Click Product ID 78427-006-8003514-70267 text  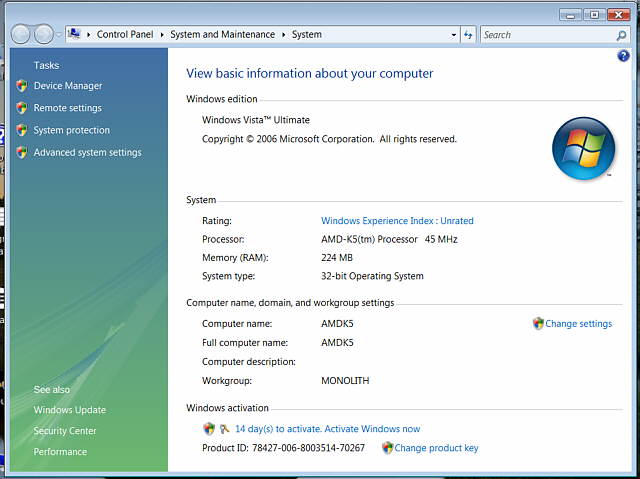click(x=283, y=448)
